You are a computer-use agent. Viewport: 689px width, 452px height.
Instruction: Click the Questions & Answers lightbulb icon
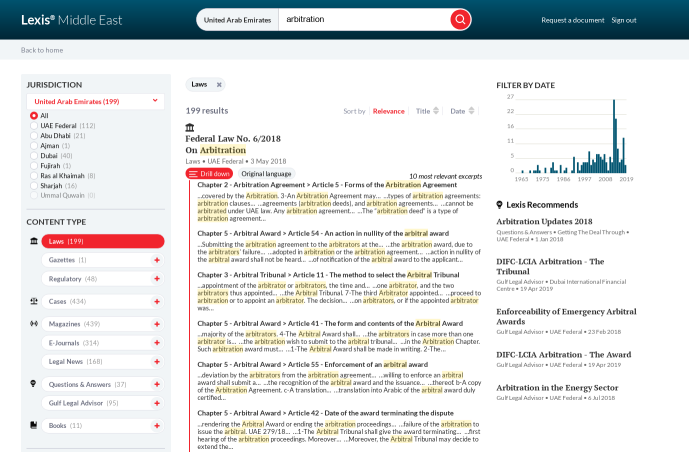33,383
